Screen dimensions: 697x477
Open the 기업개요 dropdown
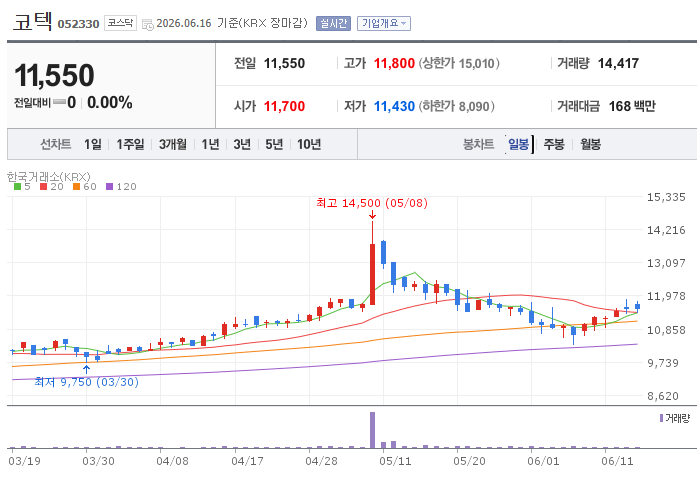click(x=384, y=24)
